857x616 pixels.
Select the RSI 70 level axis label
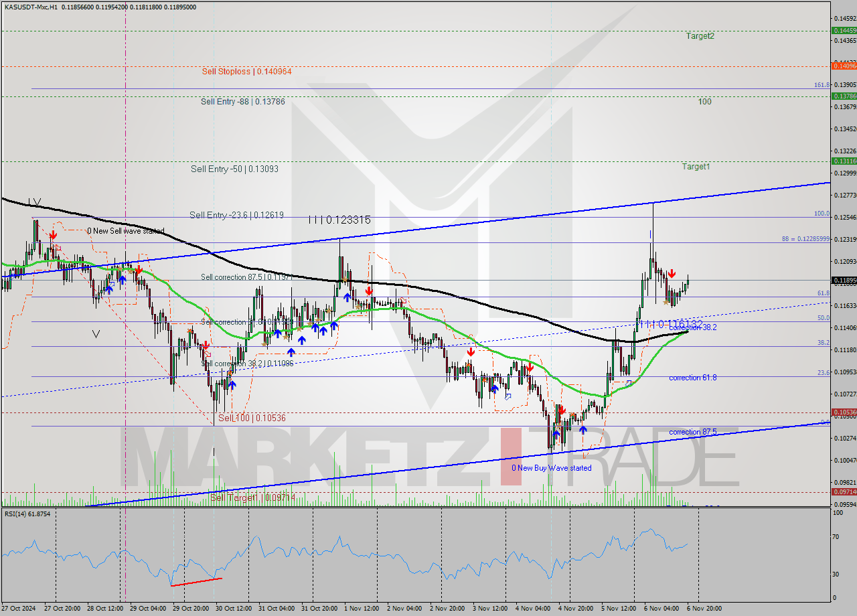coord(837,536)
